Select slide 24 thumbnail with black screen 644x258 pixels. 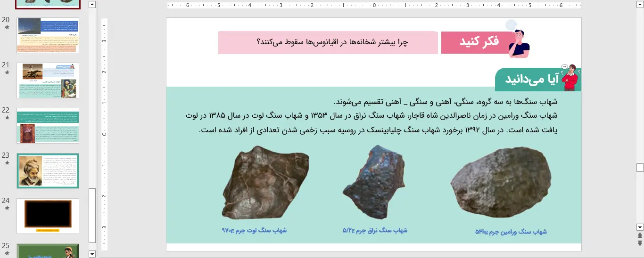tap(48, 216)
